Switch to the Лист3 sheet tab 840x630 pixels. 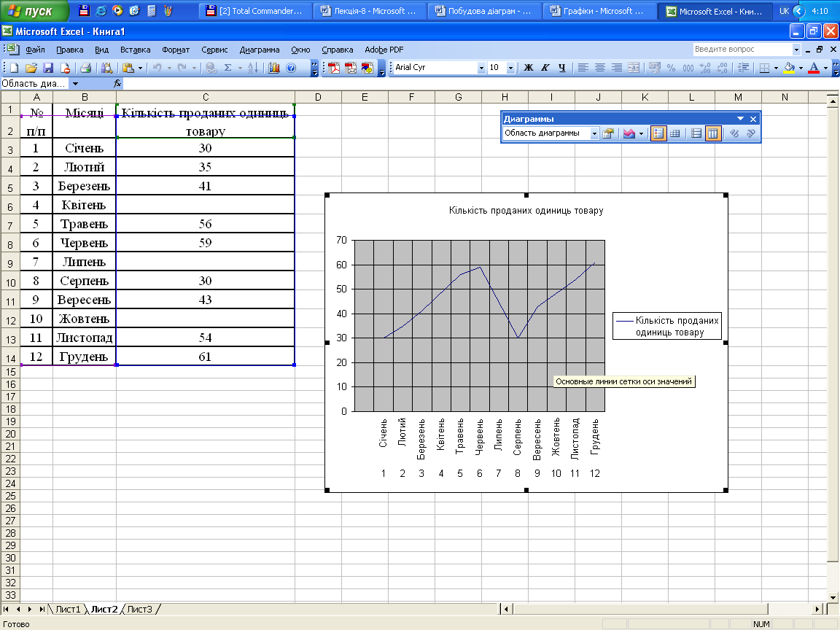[139, 609]
